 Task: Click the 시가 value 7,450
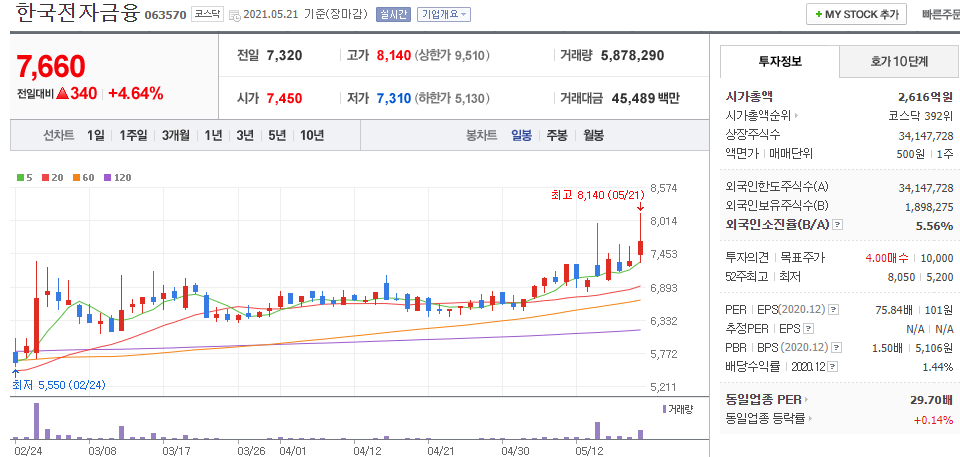coord(285,98)
